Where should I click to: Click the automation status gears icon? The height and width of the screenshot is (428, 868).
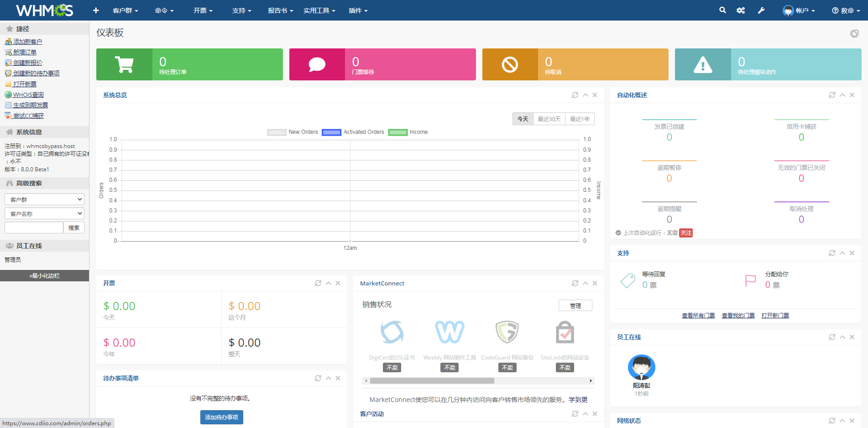pyautogui.click(x=741, y=10)
